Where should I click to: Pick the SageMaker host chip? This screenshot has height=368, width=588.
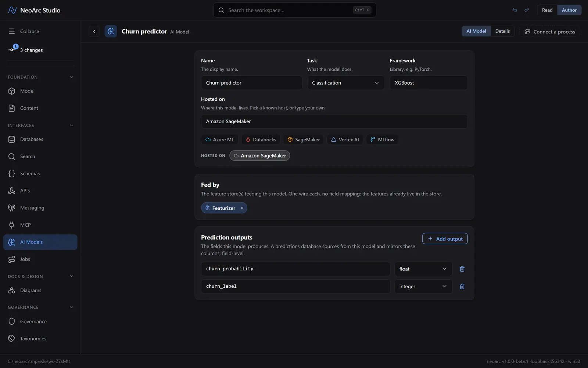tap(304, 140)
